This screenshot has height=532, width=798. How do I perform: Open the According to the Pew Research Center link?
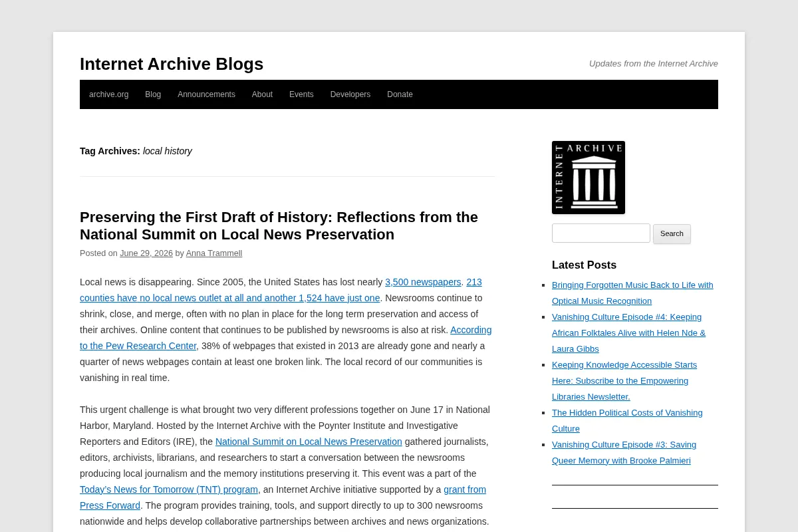[x=138, y=346]
